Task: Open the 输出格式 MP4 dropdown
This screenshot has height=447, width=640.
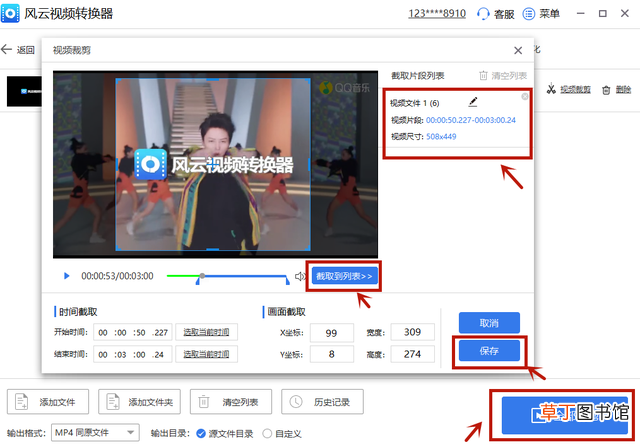Action: tap(95, 433)
